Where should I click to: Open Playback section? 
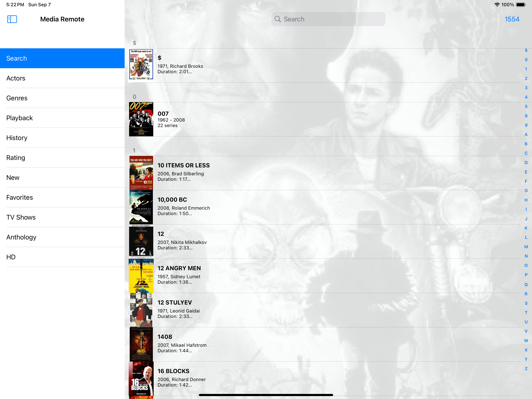[62, 118]
